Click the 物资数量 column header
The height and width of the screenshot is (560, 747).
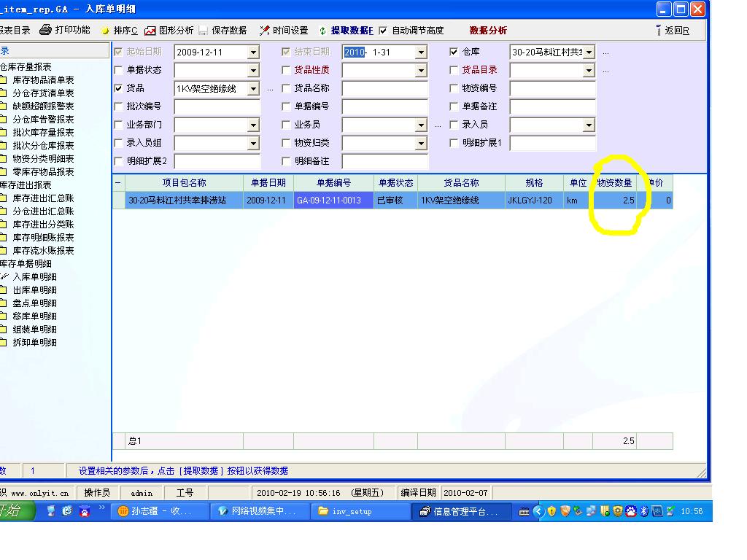[x=614, y=183]
